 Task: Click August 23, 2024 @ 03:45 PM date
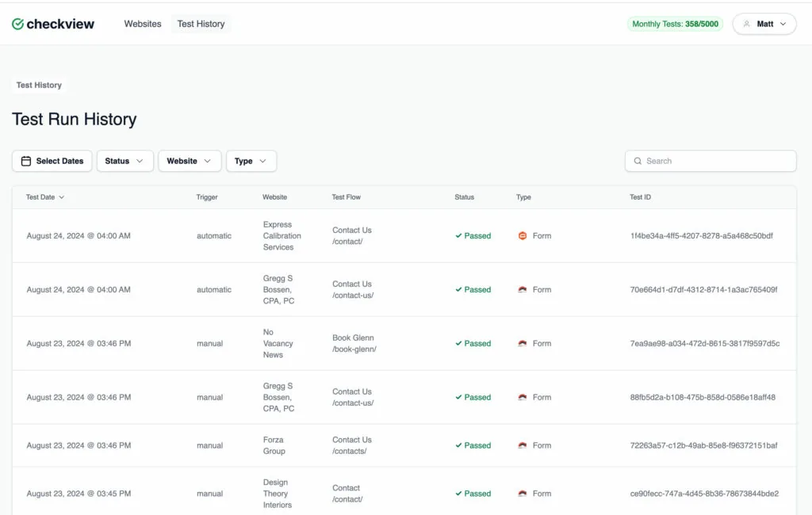click(79, 494)
